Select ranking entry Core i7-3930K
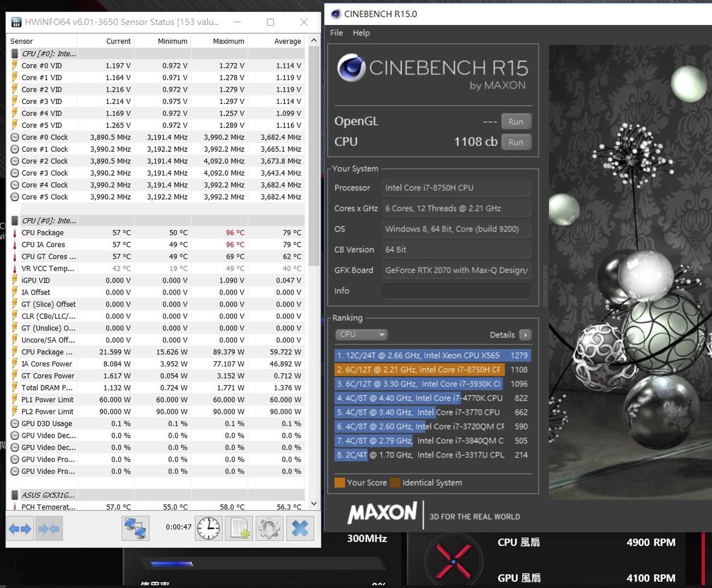 (x=433, y=384)
